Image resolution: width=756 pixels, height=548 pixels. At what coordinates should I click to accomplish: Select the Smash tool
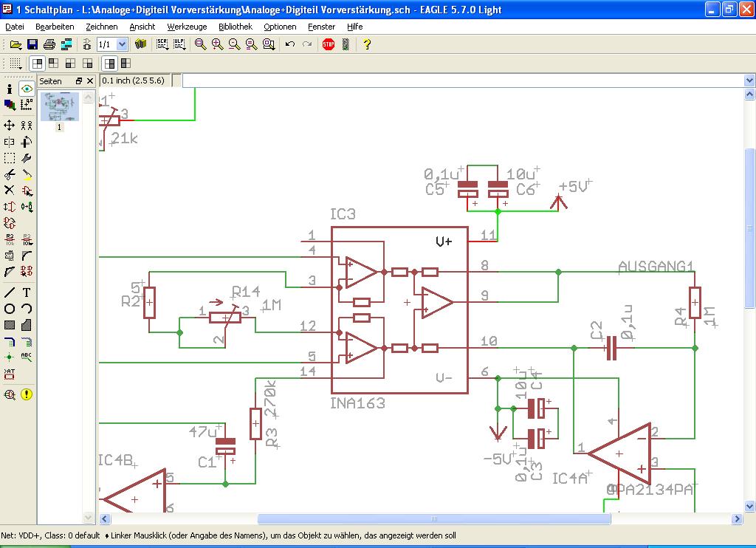tap(9, 256)
